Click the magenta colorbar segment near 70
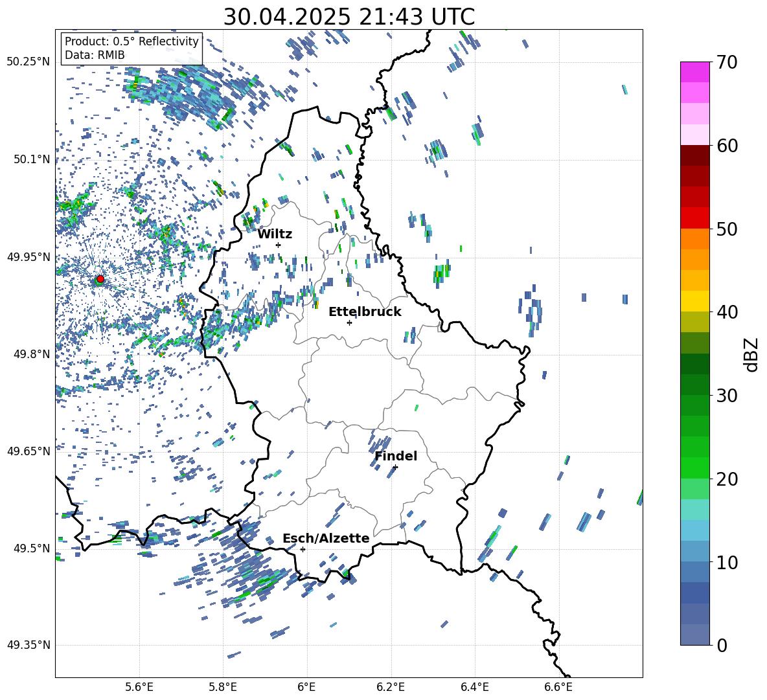This screenshot has width=767, height=700. tap(695, 72)
